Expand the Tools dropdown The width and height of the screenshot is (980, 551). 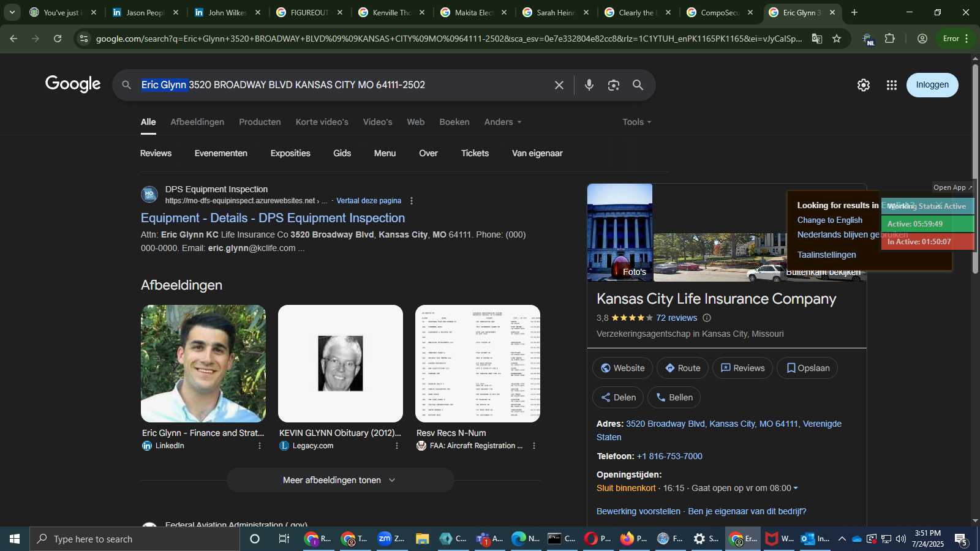click(637, 122)
